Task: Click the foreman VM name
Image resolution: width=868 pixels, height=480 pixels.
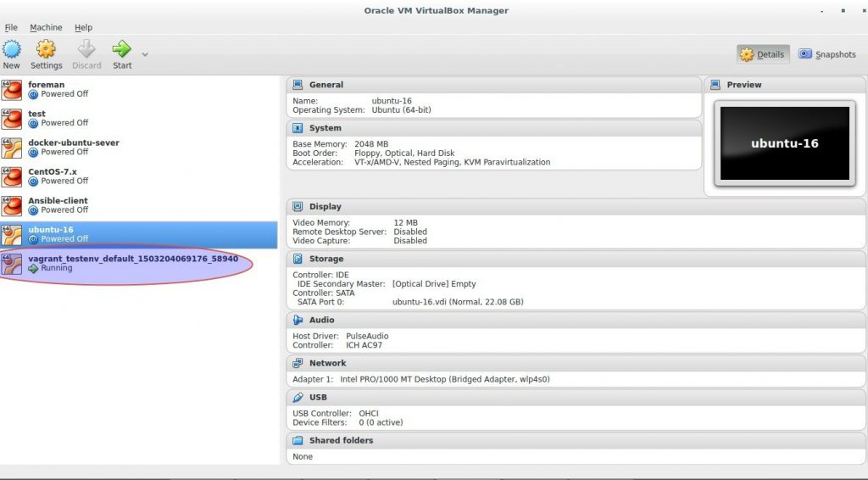Action: click(46, 85)
